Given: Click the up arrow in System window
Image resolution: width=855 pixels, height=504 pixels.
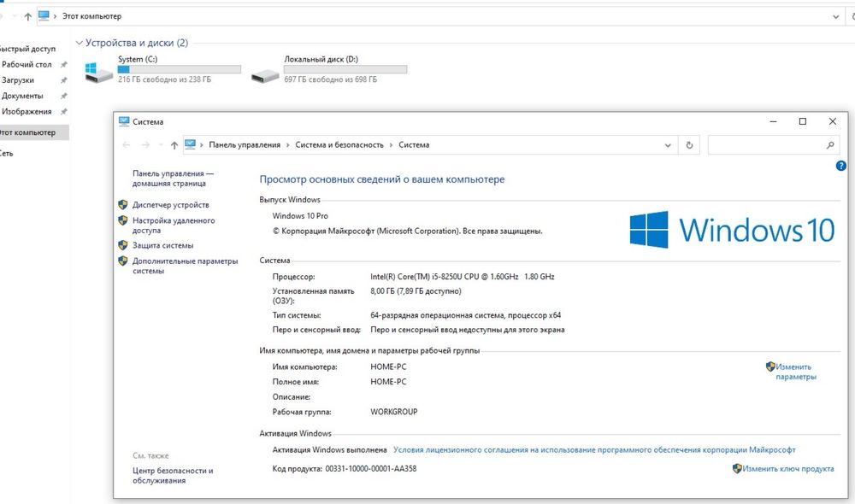Looking at the screenshot, I should coord(174,145).
